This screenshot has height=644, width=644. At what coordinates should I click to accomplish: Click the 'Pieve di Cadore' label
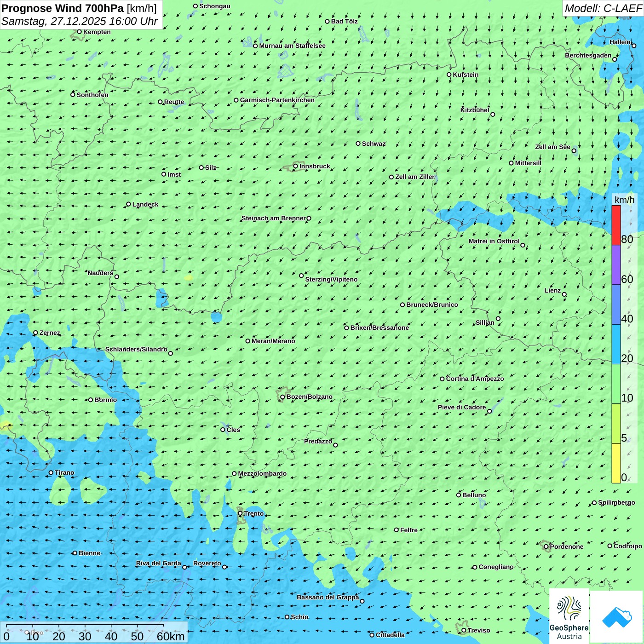pyautogui.click(x=462, y=407)
